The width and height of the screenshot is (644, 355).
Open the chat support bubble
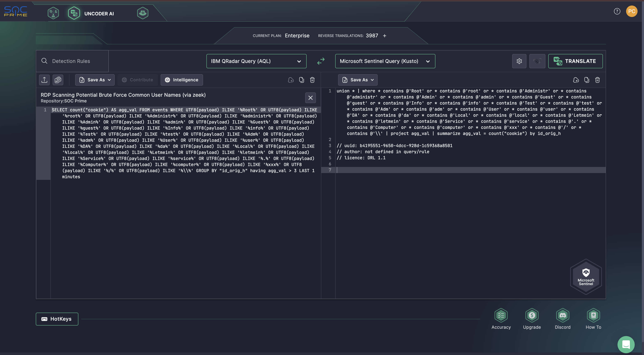pos(626,344)
